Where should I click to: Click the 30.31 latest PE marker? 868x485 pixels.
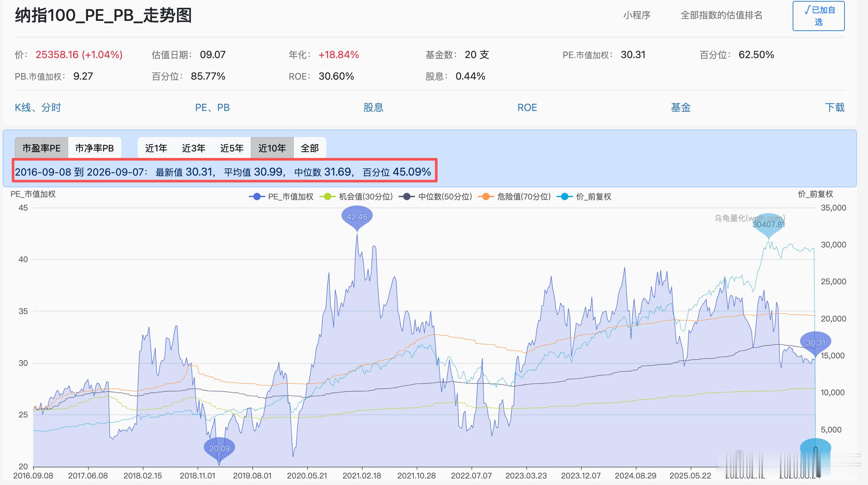816,343
